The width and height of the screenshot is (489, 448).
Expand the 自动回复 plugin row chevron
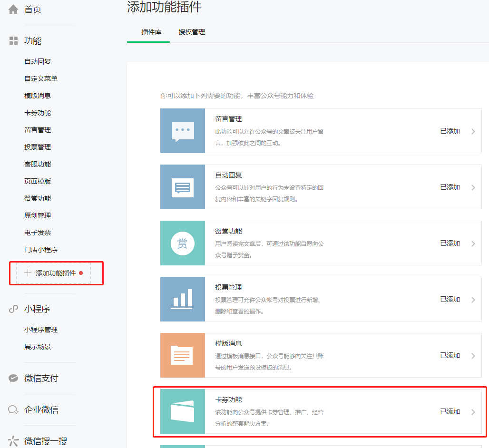click(472, 187)
